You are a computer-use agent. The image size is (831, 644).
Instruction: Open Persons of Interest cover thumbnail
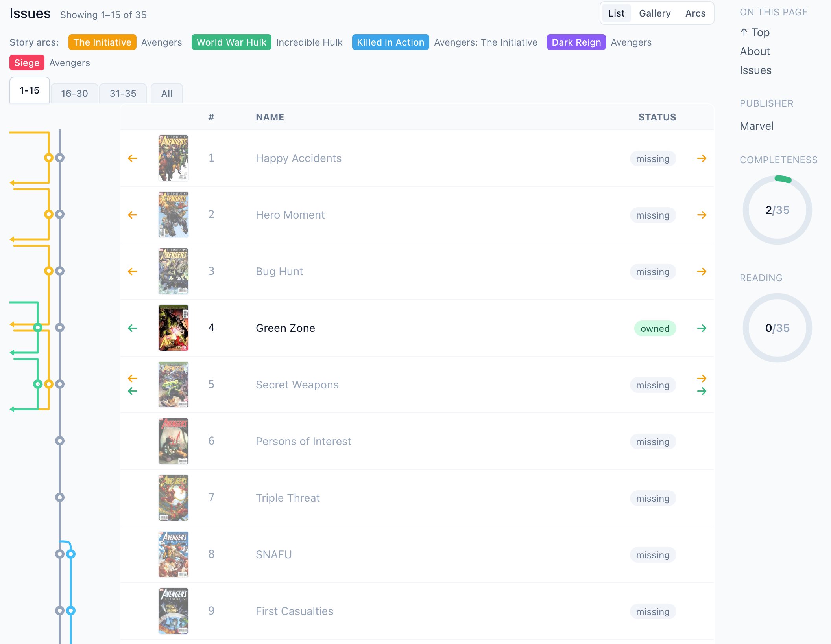[x=174, y=441]
